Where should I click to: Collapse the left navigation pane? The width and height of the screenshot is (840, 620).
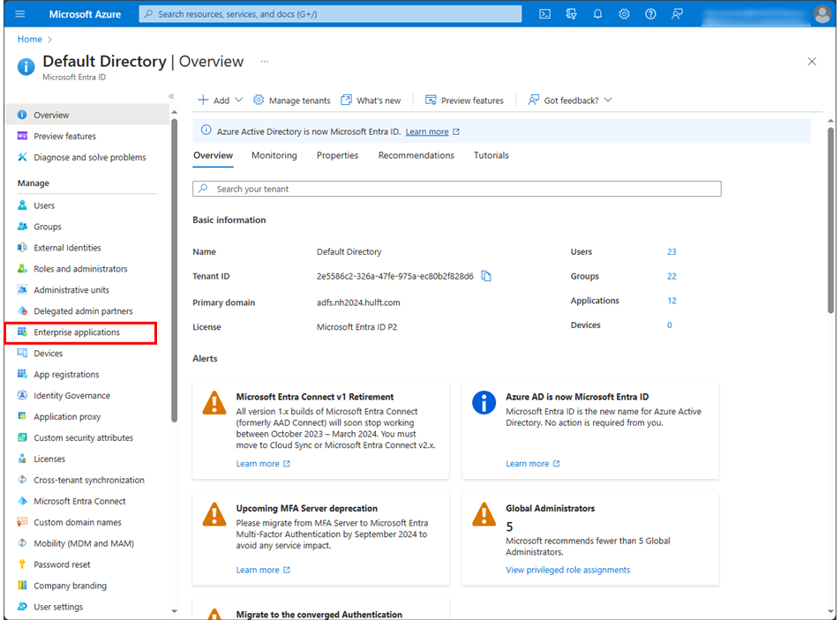tap(171, 96)
